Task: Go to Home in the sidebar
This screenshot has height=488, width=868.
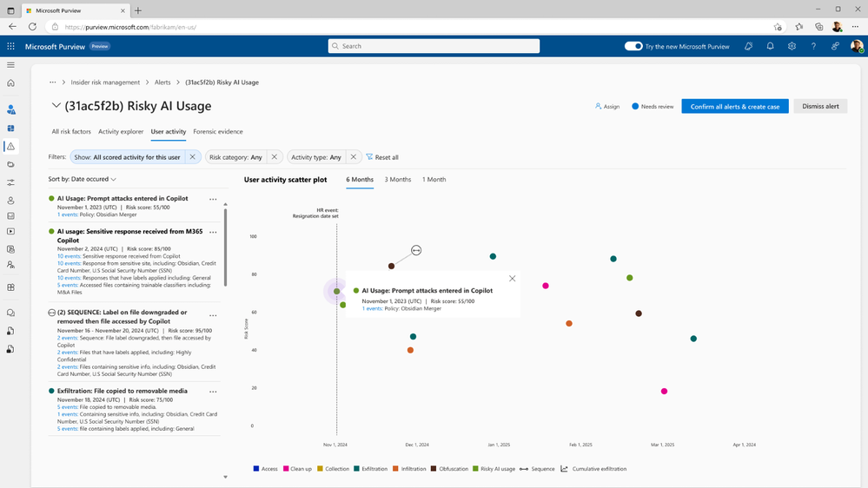Action: point(10,83)
